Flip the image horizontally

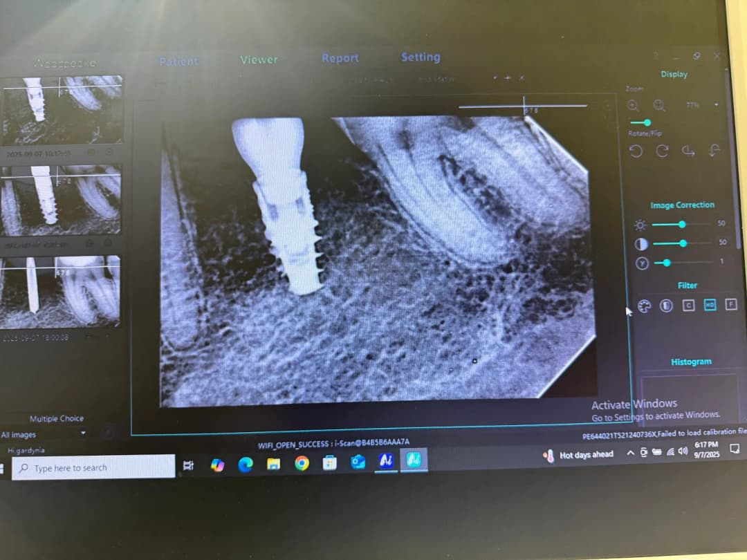coord(688,151)
